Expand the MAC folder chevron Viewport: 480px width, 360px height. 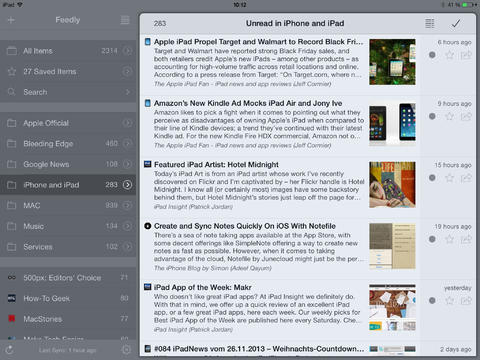127,205
